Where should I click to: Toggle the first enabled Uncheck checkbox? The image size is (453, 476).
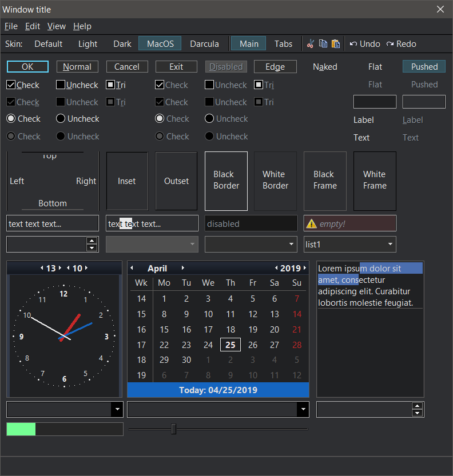(x=61, y=85)
